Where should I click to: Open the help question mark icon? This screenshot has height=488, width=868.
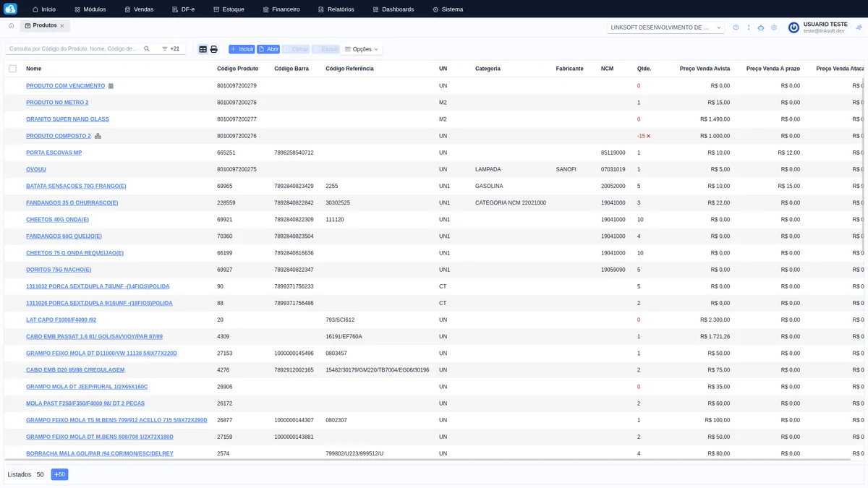pyautogui.click(x=736, y=27)
